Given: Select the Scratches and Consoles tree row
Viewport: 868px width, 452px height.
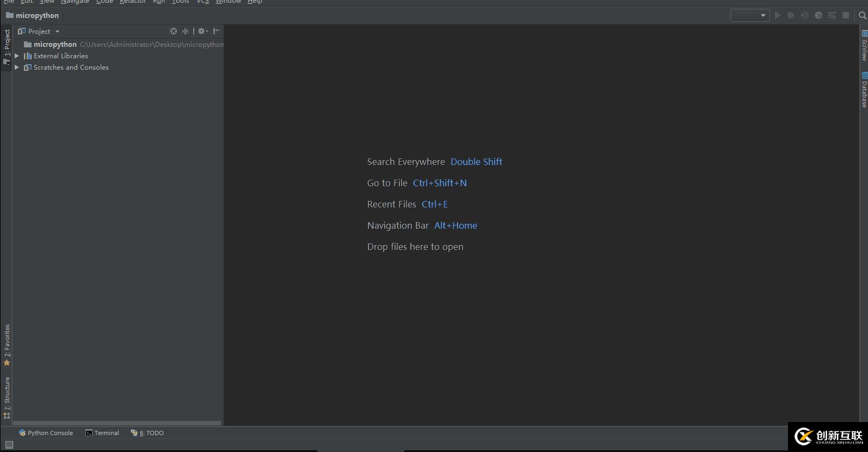Looking at the screenshot, I should (118, 67).
